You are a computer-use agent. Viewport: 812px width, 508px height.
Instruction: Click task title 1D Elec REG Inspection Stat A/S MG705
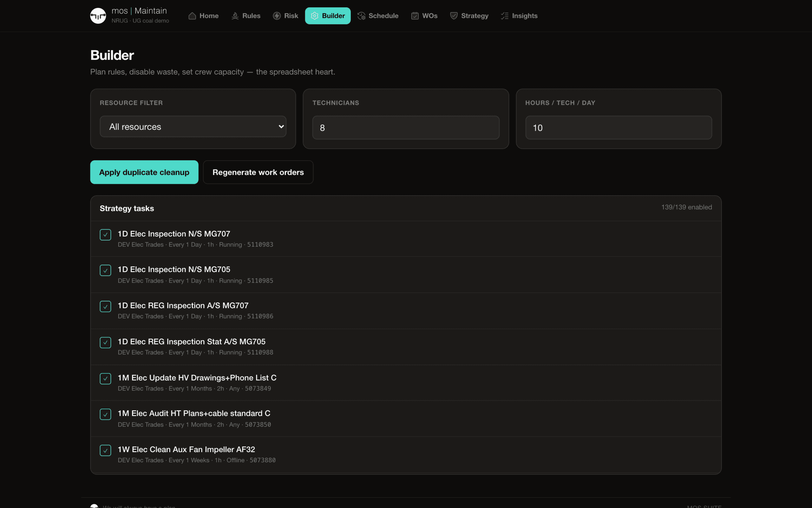[192, 342]
